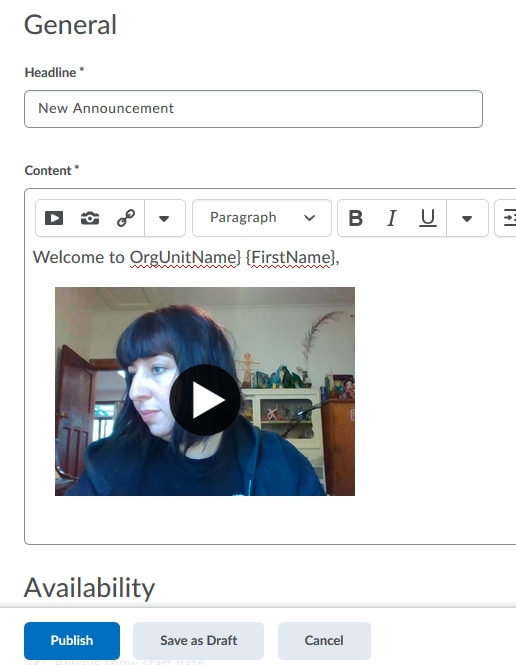The height and width of the screenshot is (665, 516).
Task: Click the Insert Quicklink chain icon
Action: point(126,218)
